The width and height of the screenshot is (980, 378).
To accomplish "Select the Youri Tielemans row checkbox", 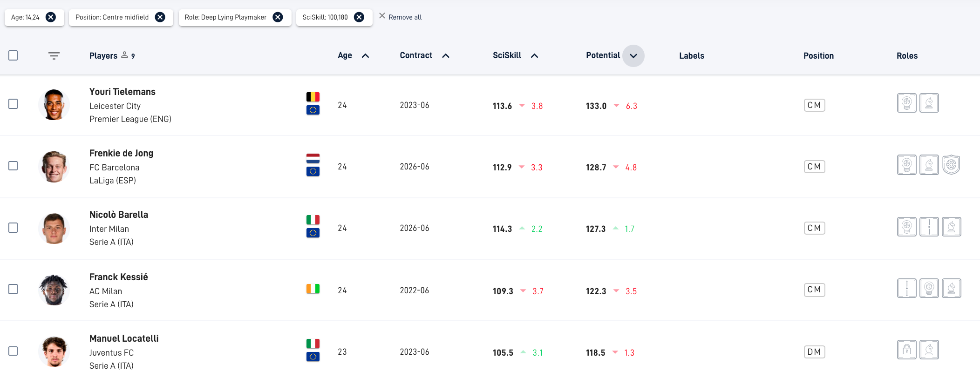I will point(13,104).
